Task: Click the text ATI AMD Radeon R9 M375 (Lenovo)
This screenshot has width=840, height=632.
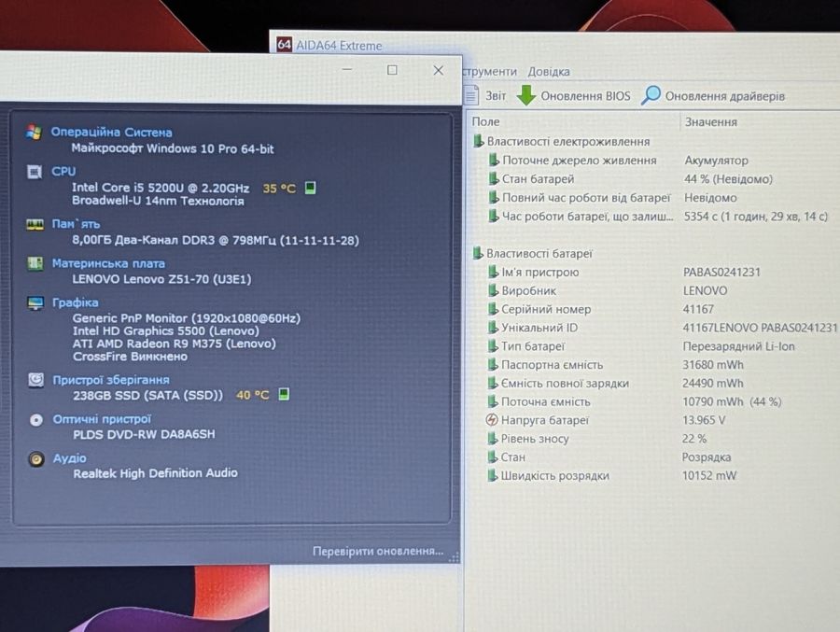Action: 175,344
